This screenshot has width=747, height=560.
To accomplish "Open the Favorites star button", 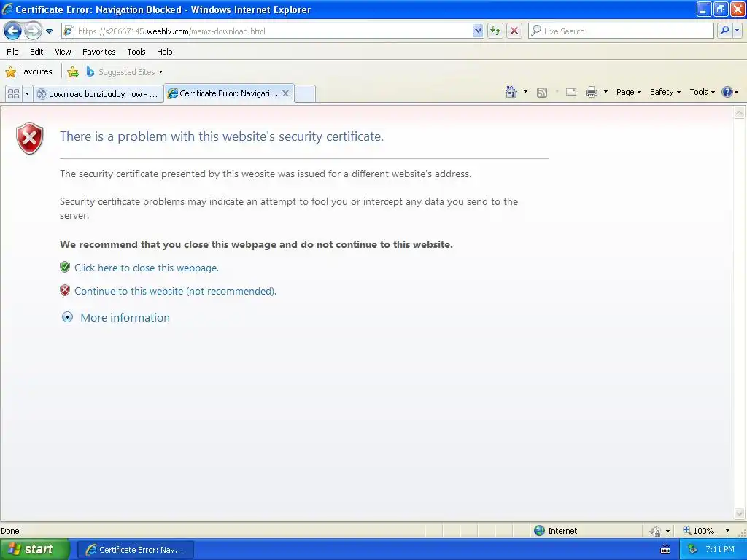I will (x=28, y=72).
